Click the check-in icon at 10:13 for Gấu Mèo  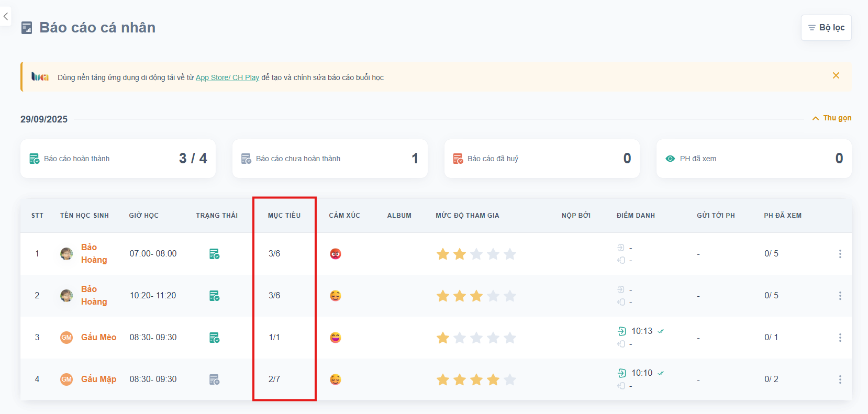click(x=622, y=331)
